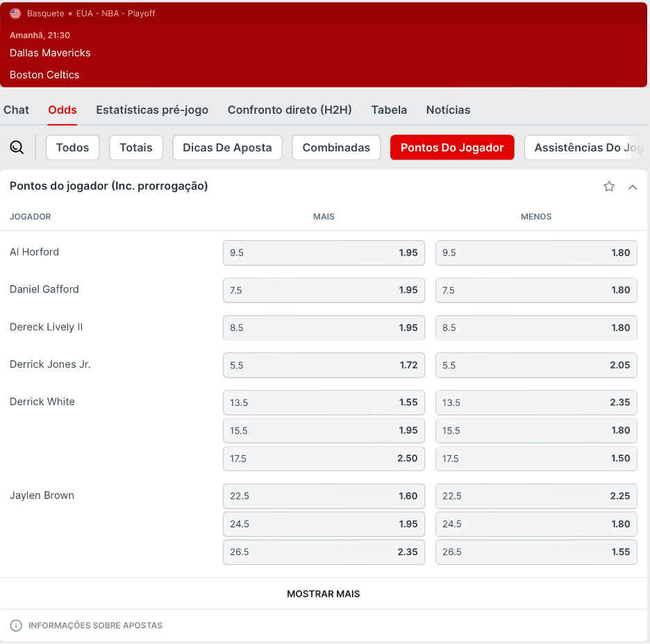Screen dimensions: 650x644
Task: Bet Jaylen Brown Menos 22.5 at 2.25
Action: (x=536, y=495)
